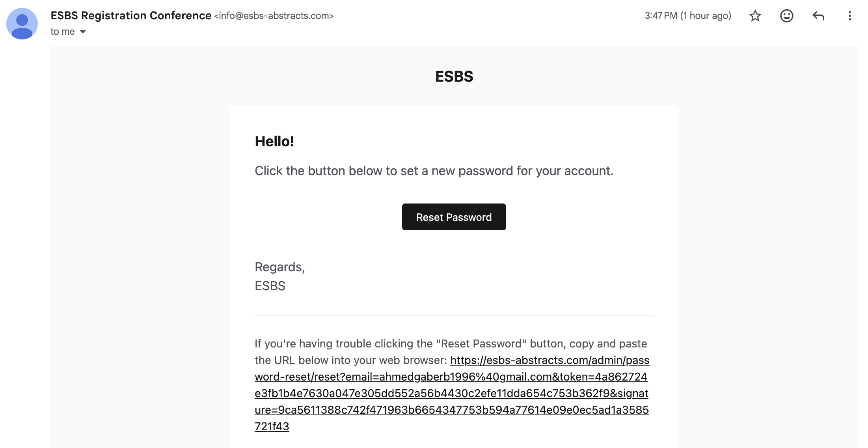Click the "Hello!" greeting heading
The width and height of the screenshot is (868, 448).
274,141
